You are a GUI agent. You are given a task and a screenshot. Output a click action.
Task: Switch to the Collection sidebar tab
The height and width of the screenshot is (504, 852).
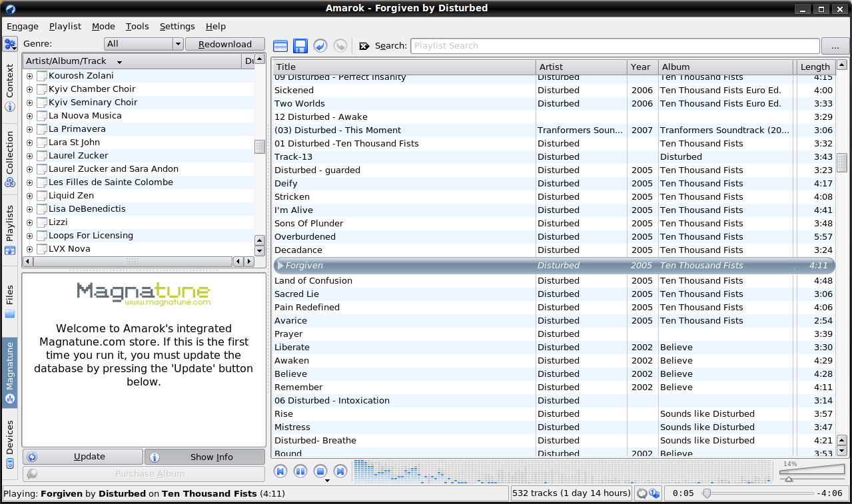pyautogui.click(x=10, y=159)
